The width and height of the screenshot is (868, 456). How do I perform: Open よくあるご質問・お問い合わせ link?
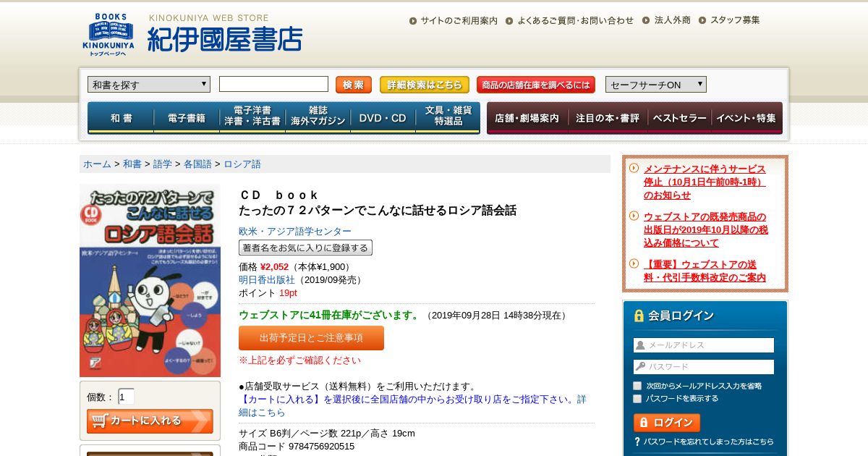pyautogui.click(x=575, y=20)
